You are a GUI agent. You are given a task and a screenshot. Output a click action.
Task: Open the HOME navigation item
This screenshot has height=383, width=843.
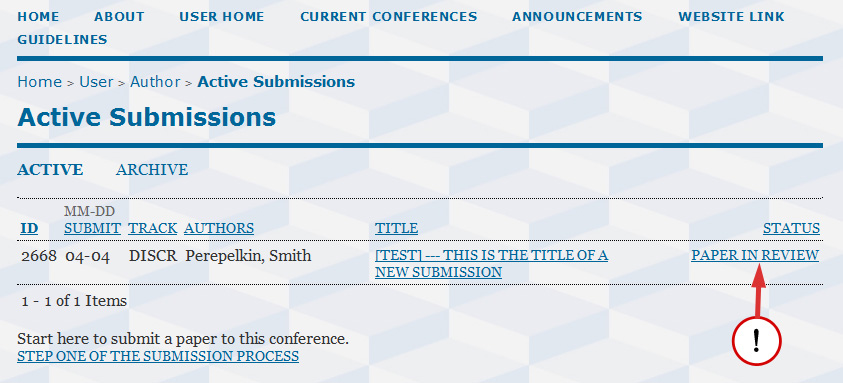(x=38, y=17)
